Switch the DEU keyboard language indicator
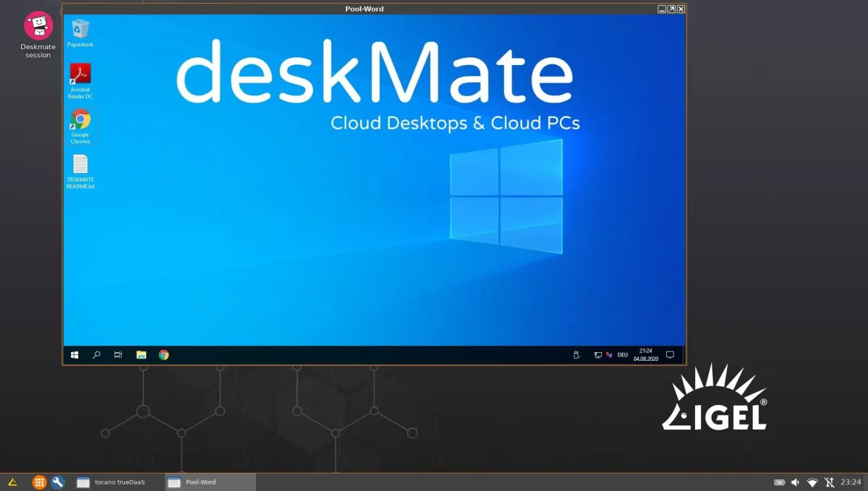 click(x=622, y=355)
